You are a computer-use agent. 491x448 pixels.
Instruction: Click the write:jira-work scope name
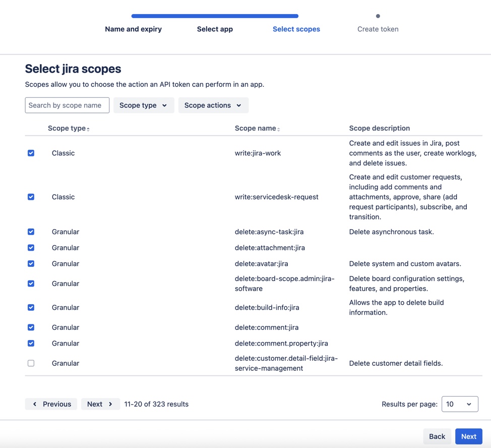coord(258,153)
